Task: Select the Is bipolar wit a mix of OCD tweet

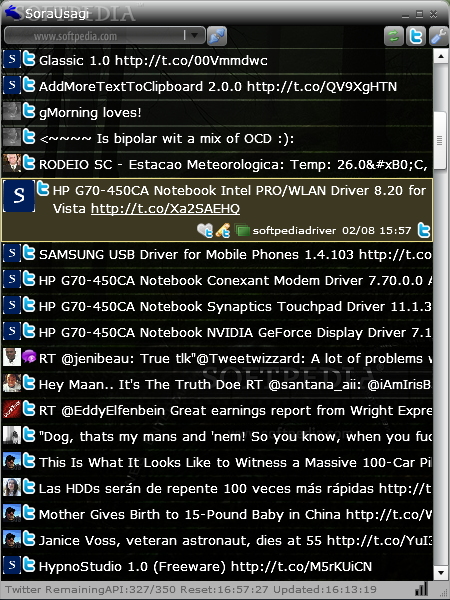Action: click(x=217, y=139)
